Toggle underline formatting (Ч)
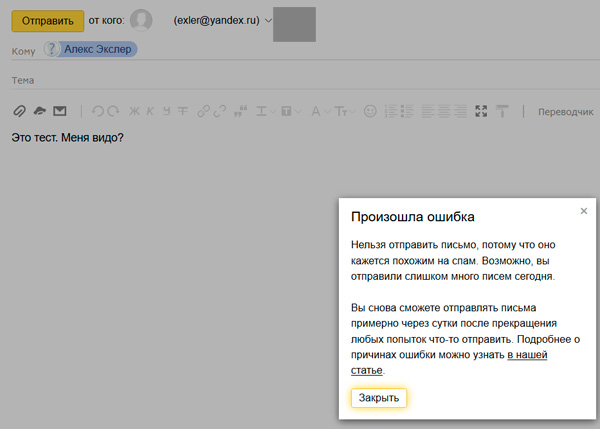The height and width of the screenshot is (429, 600). [x=167, y=111]
